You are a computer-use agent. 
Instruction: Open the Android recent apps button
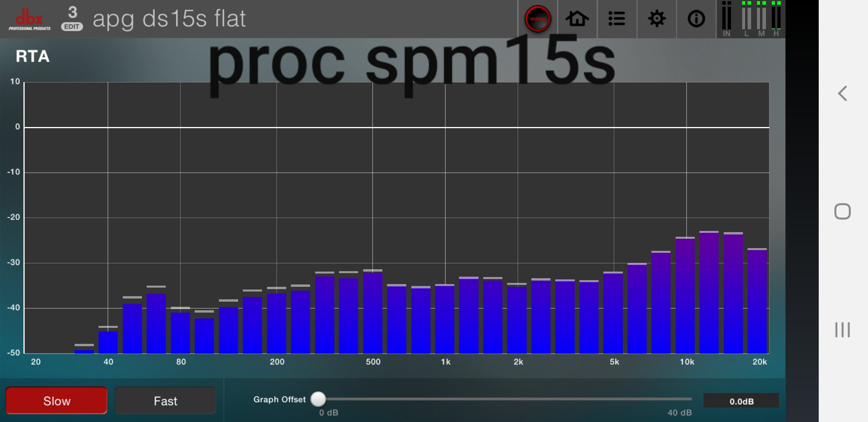click(842, 330)
